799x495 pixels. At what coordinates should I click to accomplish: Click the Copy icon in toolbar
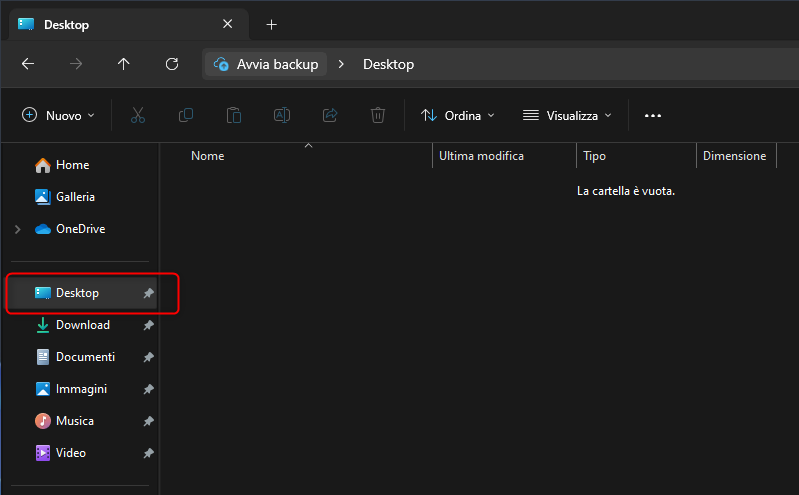186,115
